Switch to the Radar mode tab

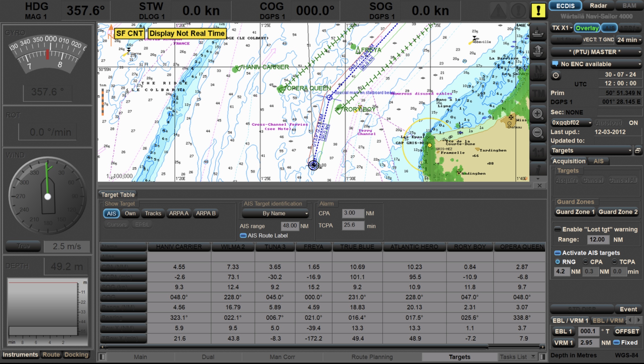tap(598, 6)
